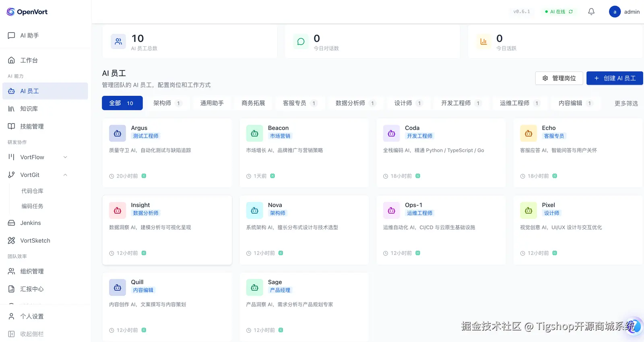Viewport: 644px width, 342px height.
Task: Click the admin username text
Action: click(632, 12)
